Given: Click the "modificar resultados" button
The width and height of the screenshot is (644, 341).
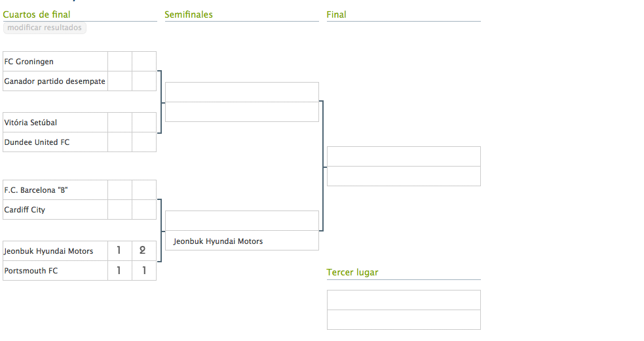Looking at the screenshot, I should [45, 28].
